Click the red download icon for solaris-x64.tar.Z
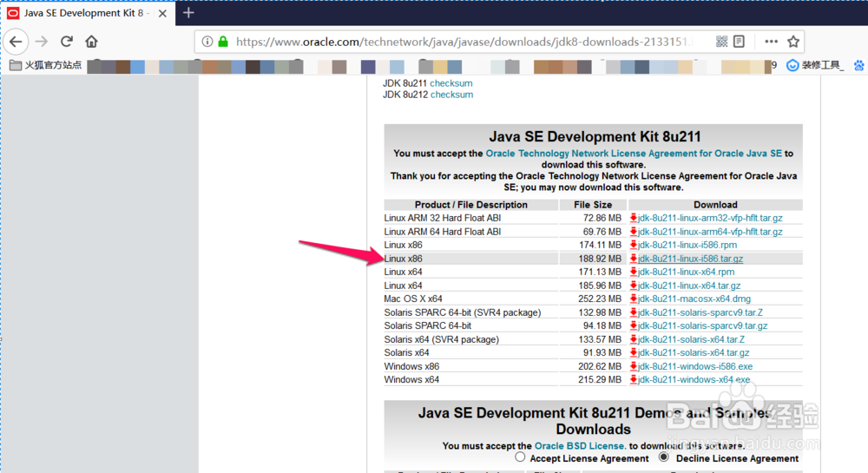868x473 pixels. (x=634, y=339)
